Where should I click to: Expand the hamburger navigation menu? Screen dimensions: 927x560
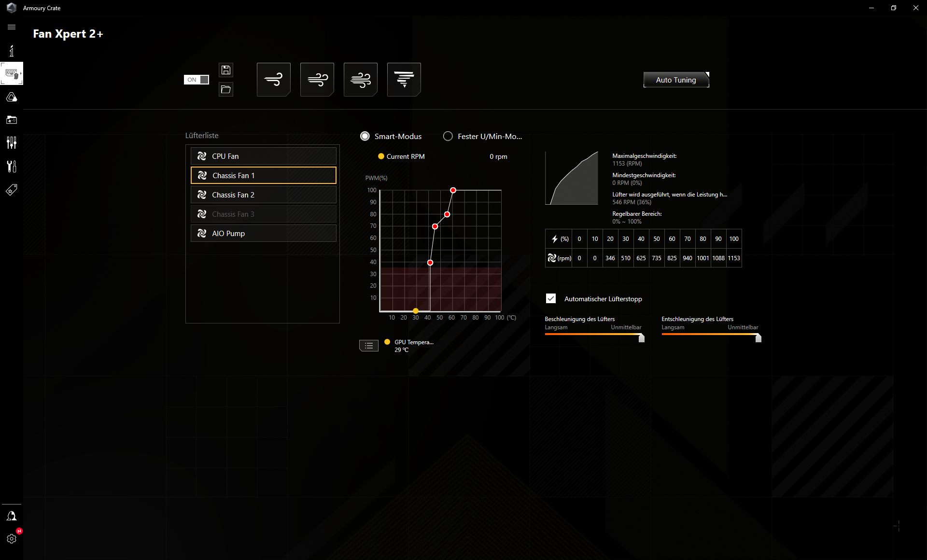point(12,27)
